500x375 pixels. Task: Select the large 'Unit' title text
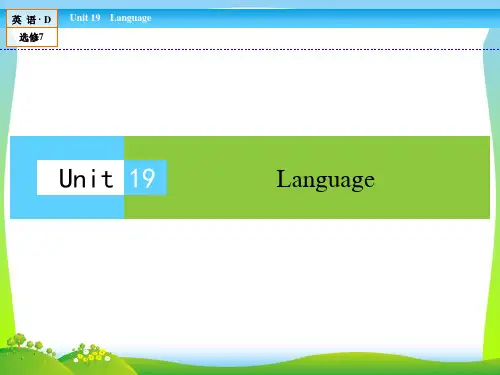[86, 178]
